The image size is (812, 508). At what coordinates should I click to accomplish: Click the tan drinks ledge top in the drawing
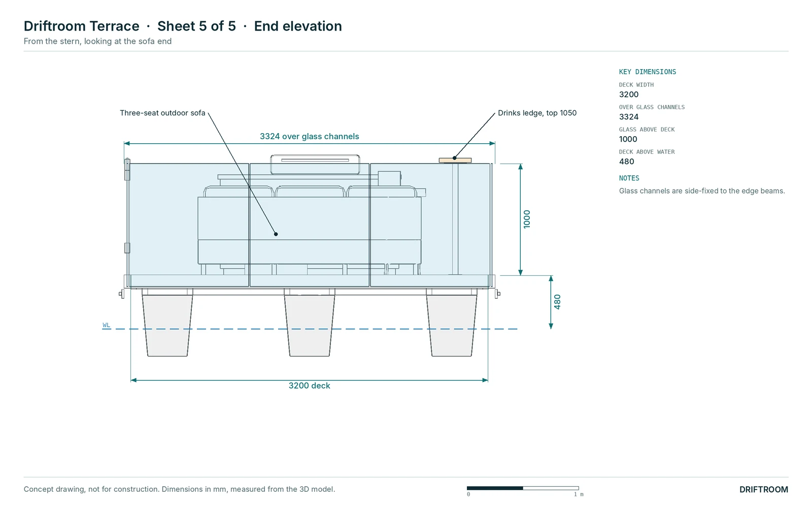point(455,161)
